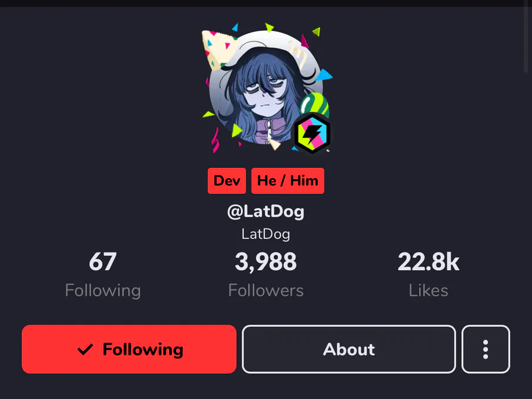Viewport: 532px width, 399px height.
Task: View the 67 Following count
Action: click(103, 262)
